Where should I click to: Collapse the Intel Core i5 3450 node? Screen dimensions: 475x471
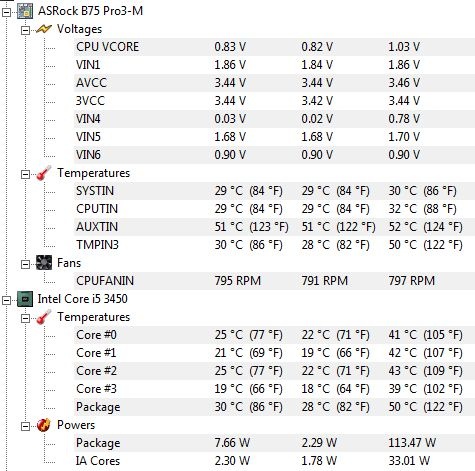click(7, 301)
